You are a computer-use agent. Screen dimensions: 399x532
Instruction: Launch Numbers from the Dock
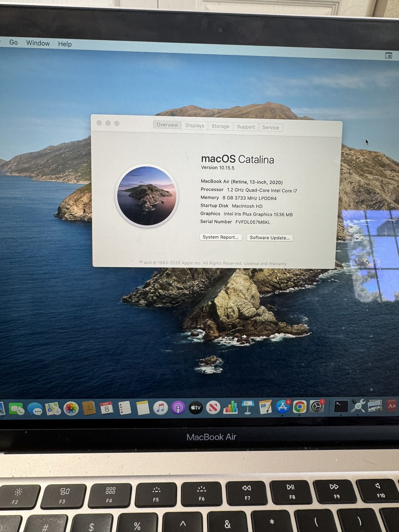click(x=231, y=407)
